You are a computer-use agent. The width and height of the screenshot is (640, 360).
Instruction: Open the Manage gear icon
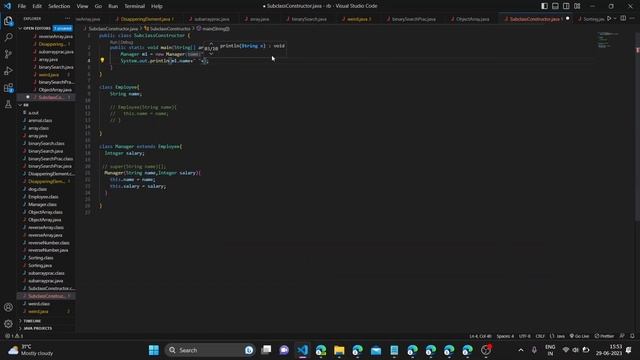click(8, 324)
